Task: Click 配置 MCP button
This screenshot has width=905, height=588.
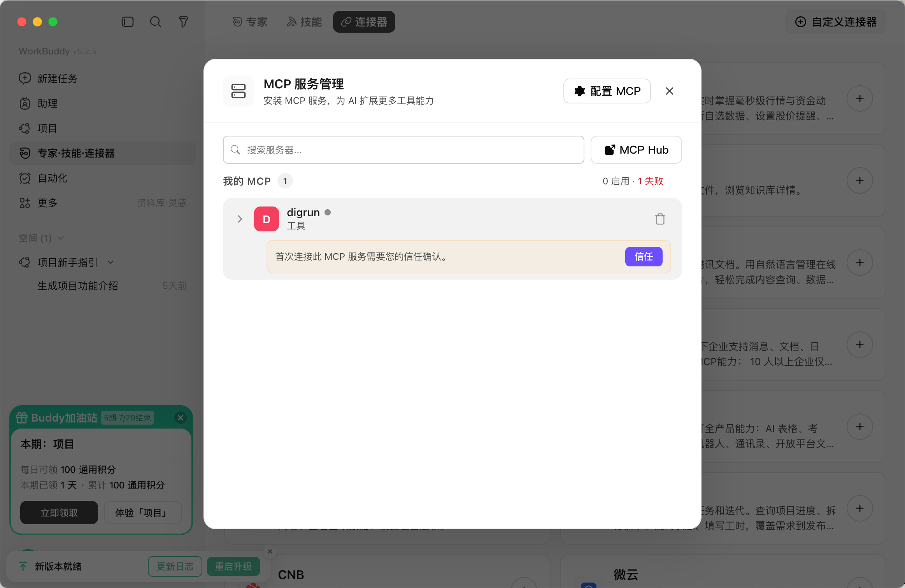Action: click(x=607, y=91)
